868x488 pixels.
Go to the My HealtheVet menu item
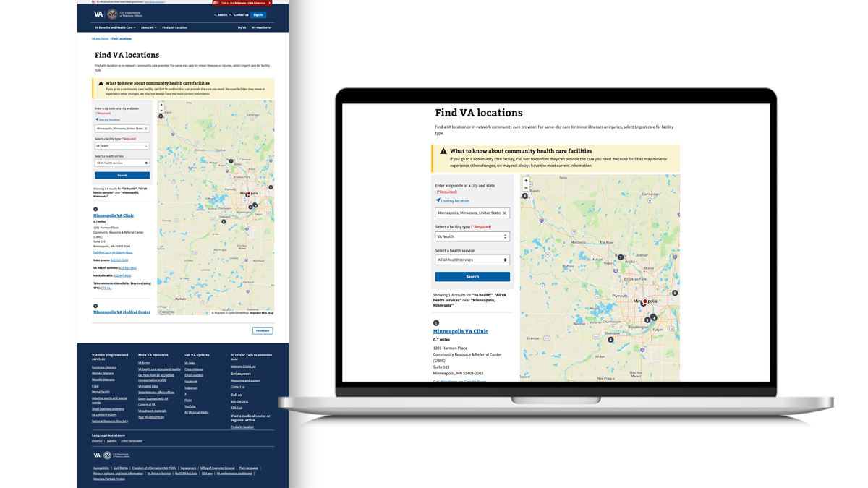pos(262,27)
